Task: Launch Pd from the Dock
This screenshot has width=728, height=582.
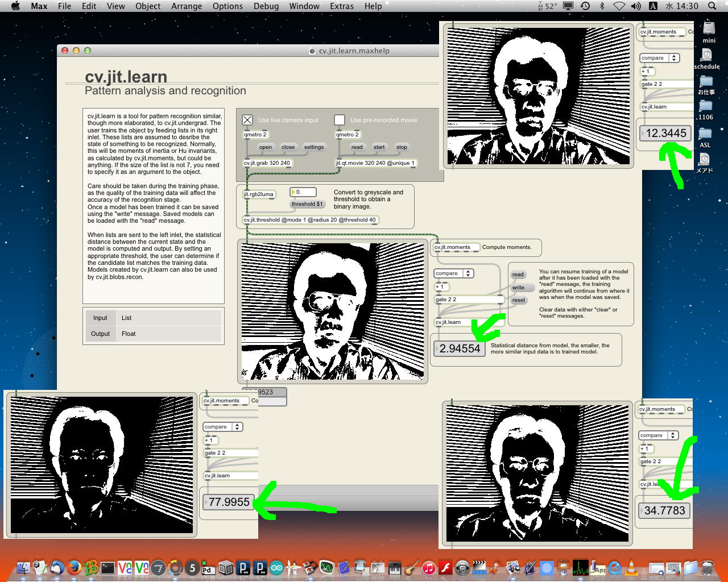Action: (x=209, y=567)
